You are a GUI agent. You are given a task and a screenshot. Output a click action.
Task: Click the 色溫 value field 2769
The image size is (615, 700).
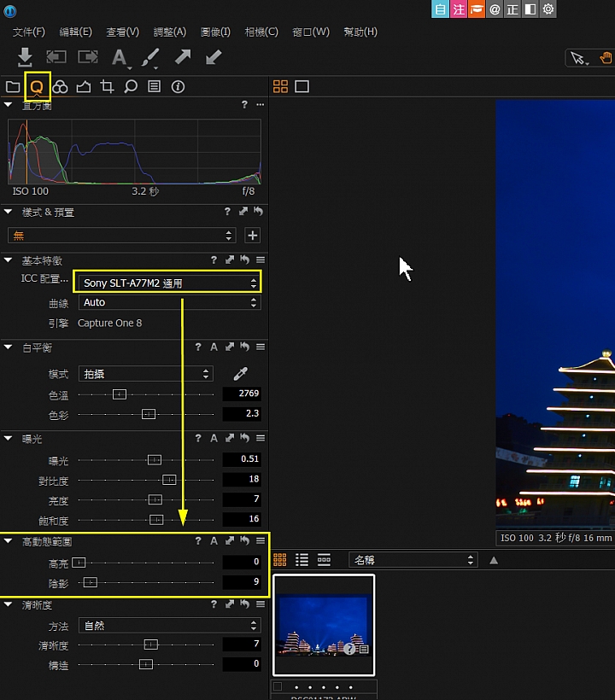pos(242,394)
